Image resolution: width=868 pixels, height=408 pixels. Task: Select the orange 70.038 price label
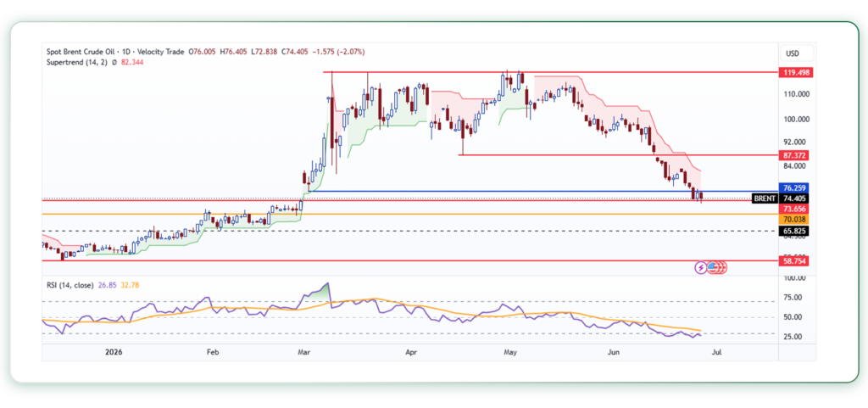[x=793, y=219]
